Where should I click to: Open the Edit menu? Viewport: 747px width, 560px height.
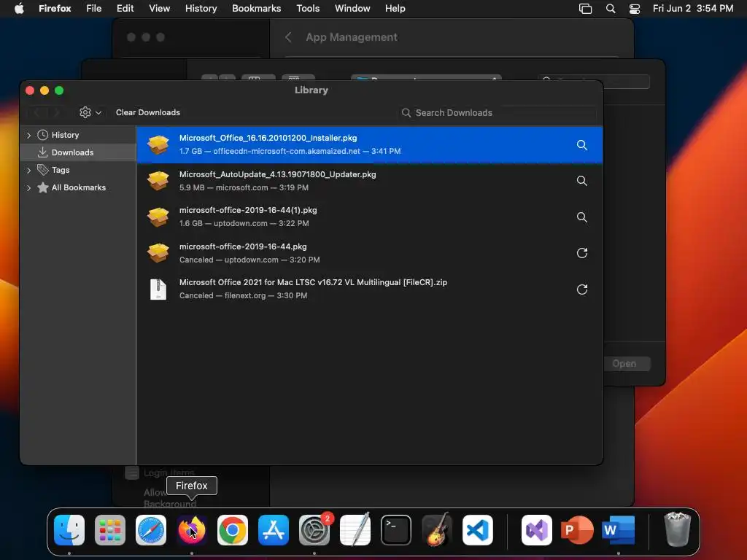pyautogui.click(x=125, y=9)
